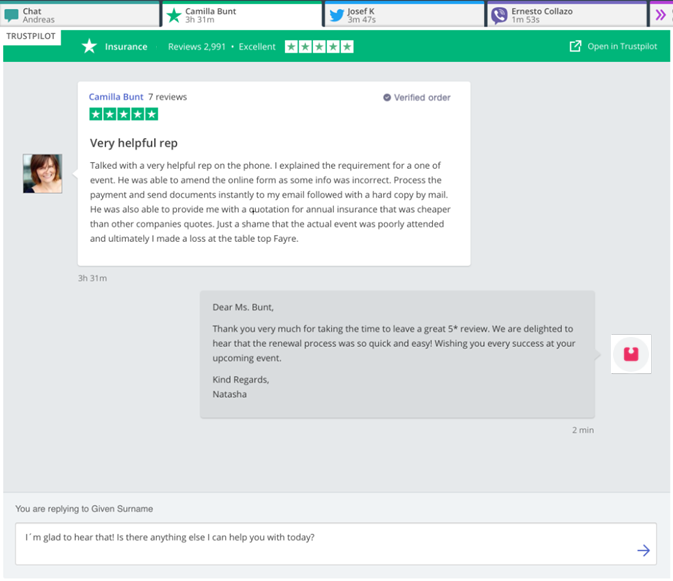
Task: Expand more conversation tabs with double chevron
Action: [660, 14]
